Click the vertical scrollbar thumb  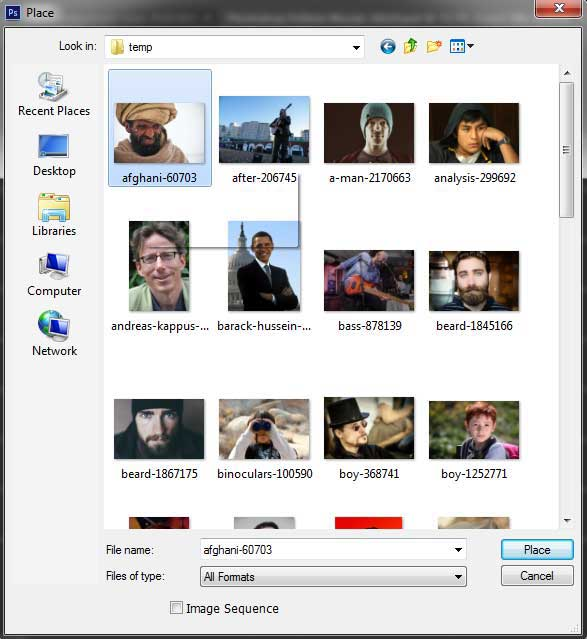567,150
